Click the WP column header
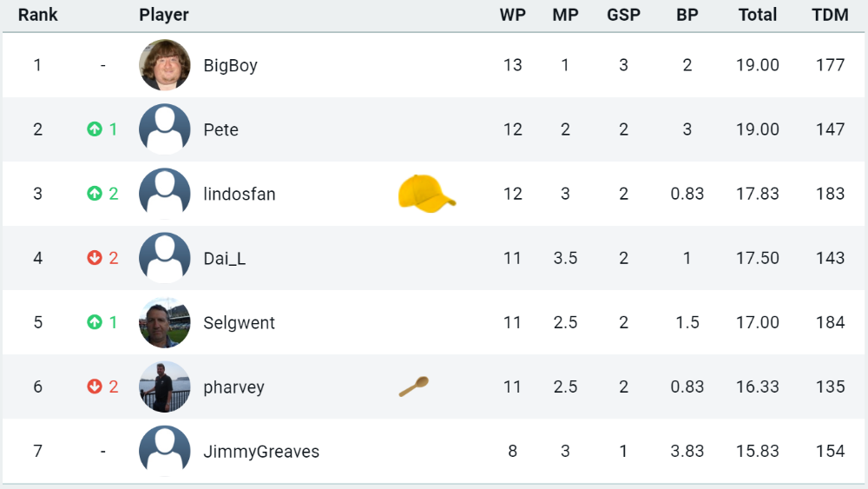 coord(513,15)
